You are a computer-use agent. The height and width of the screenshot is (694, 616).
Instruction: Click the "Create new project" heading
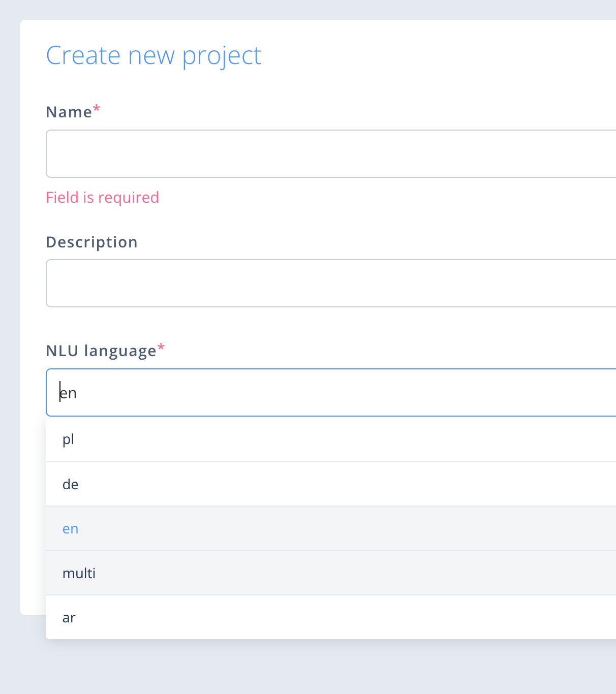click(153, 55)
